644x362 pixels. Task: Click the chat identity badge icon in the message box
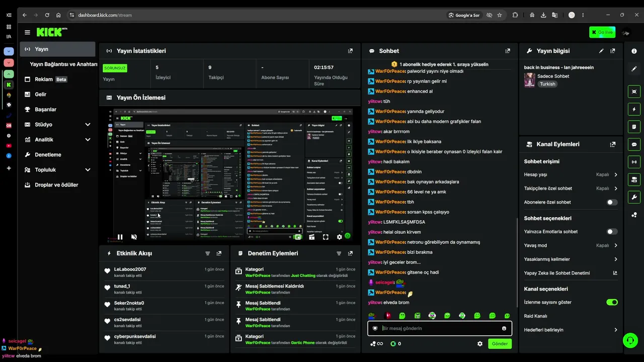click(x=375, y=328)
